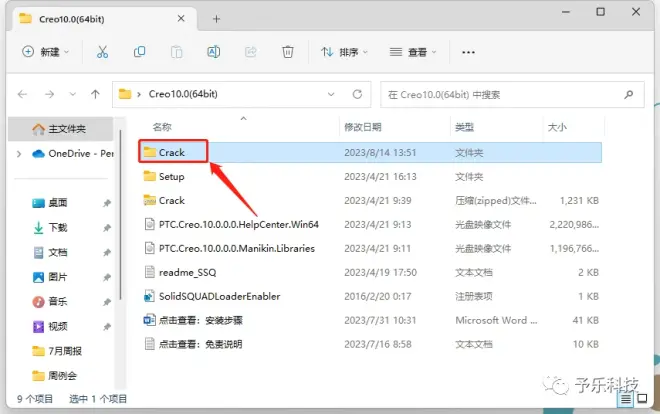Go back with the left arrow
Screen dimensions: 660x414
point(22,94)
